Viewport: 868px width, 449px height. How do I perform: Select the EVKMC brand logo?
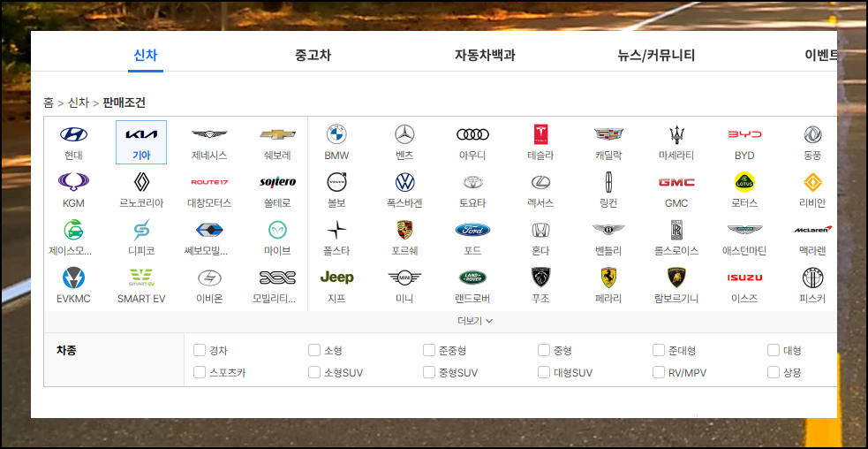(x=73, y=278)
